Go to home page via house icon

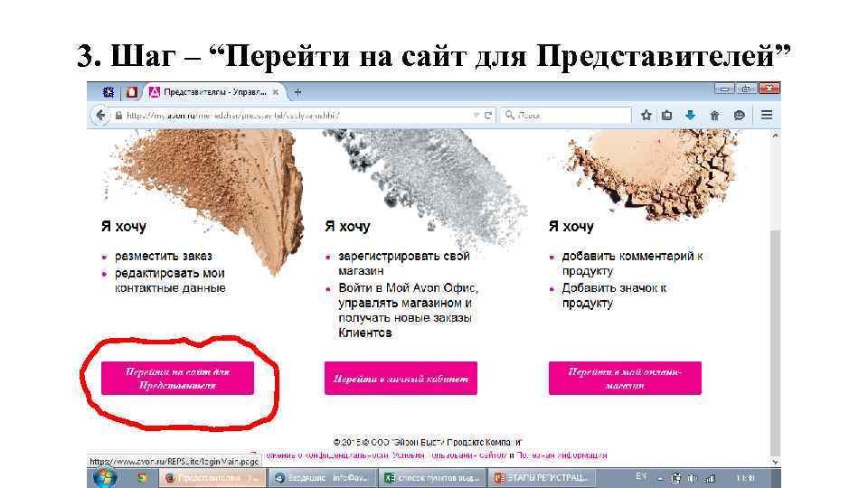coord(714,115)
